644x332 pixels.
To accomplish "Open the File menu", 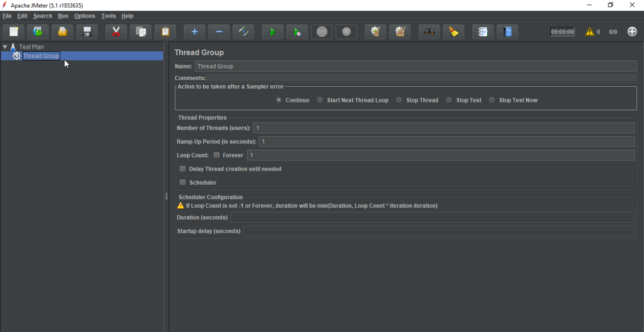I will (x=7, y=16).
